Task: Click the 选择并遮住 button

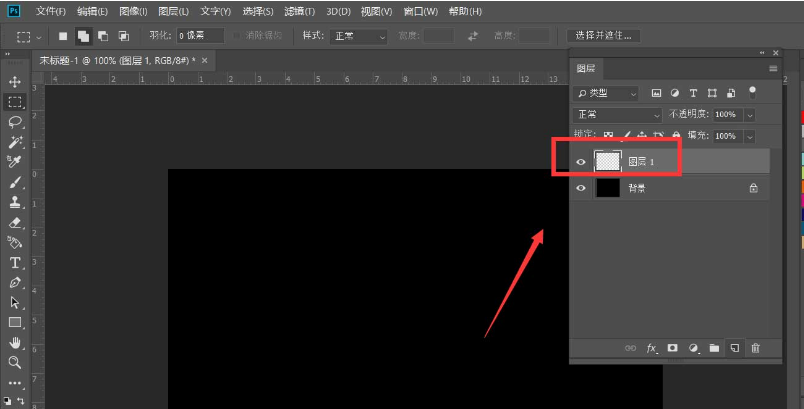Action: 603,35
